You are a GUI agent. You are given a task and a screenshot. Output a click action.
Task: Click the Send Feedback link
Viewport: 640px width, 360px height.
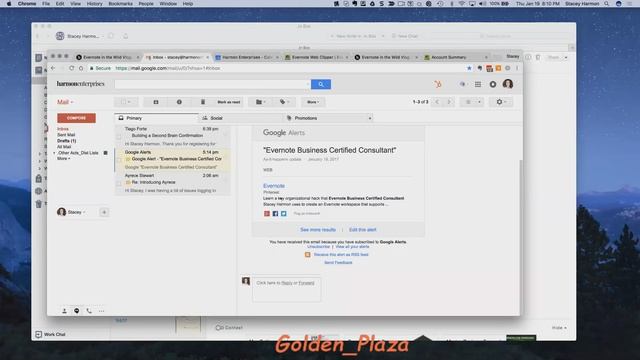coord(338,263)
